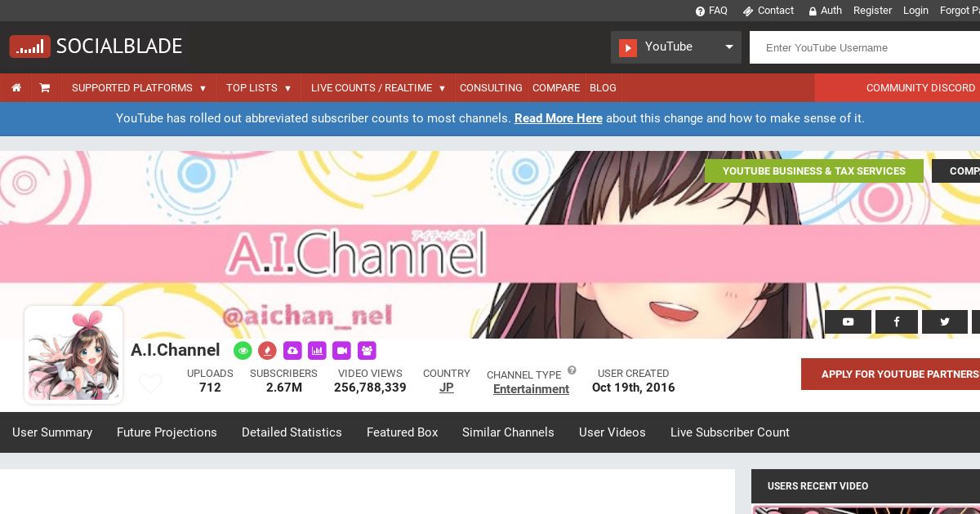Image resolution: width=980 pixels, height=514 pixels.
Task: Click YouTube Business & Tax Services button
Action: 814,171
